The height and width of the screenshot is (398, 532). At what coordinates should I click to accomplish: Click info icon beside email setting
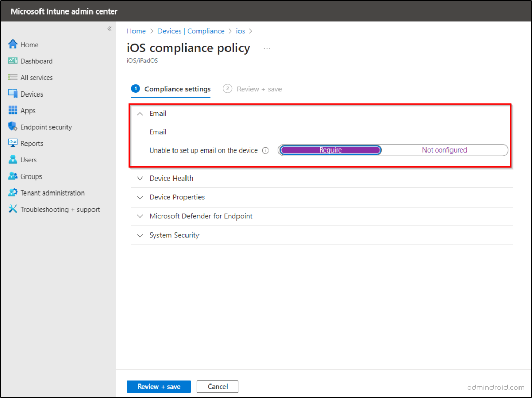click(x=265, y=150)
